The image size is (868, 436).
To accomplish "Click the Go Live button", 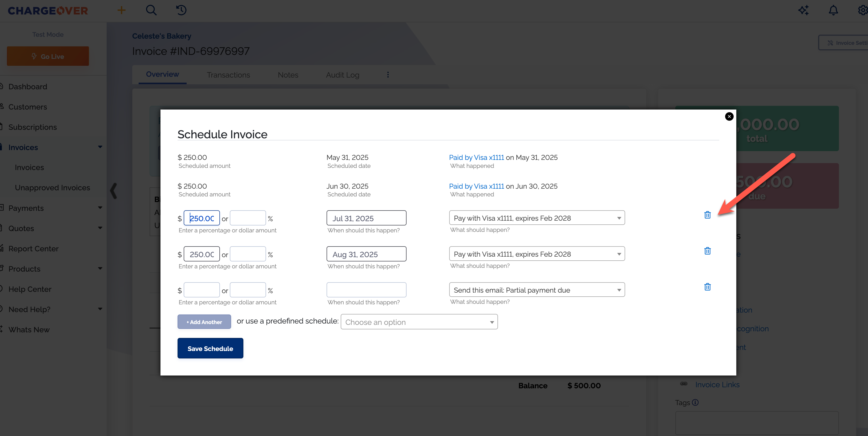I will tap(48, 56).
